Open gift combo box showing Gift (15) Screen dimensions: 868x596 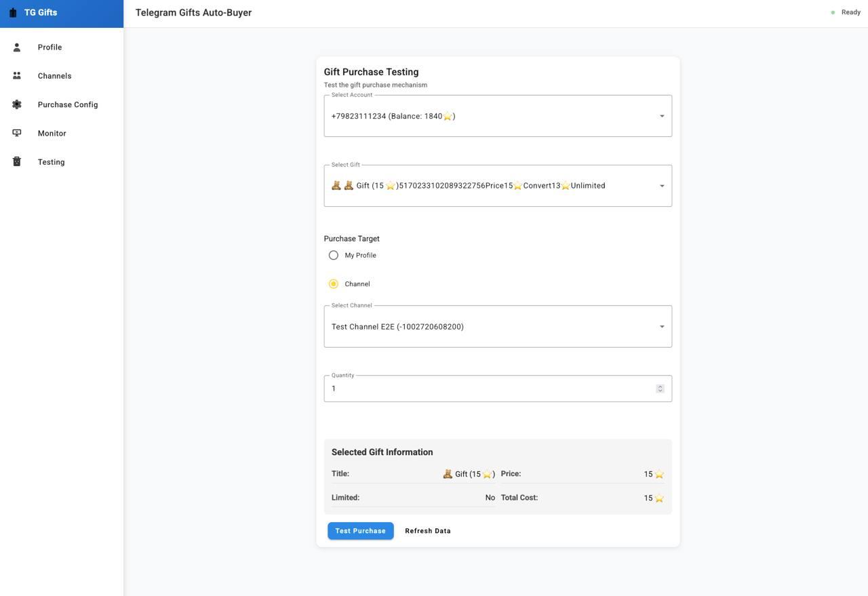[x=498, y=186]
